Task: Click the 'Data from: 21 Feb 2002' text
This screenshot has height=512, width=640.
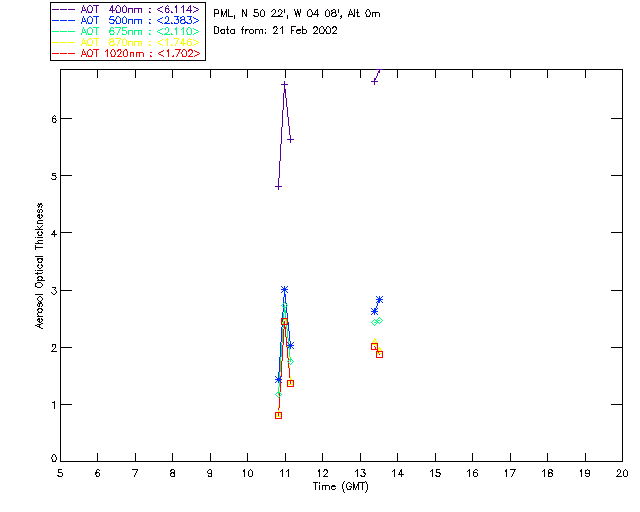Action: pos(276,31)
